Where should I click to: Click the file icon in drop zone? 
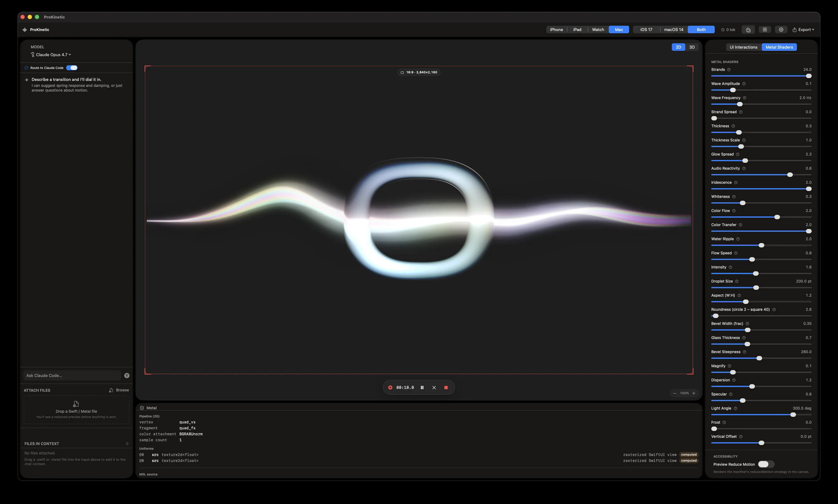(76, 404)
